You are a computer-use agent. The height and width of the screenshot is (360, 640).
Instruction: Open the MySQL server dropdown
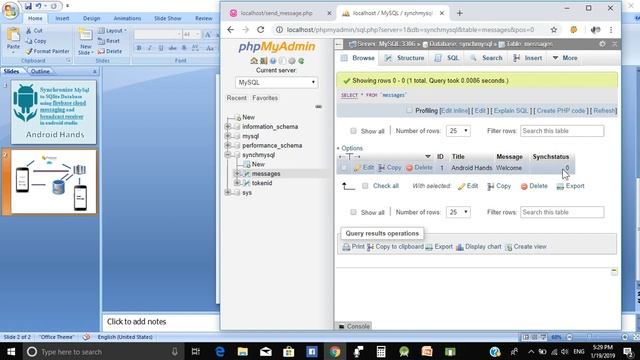tap(276, 82)
